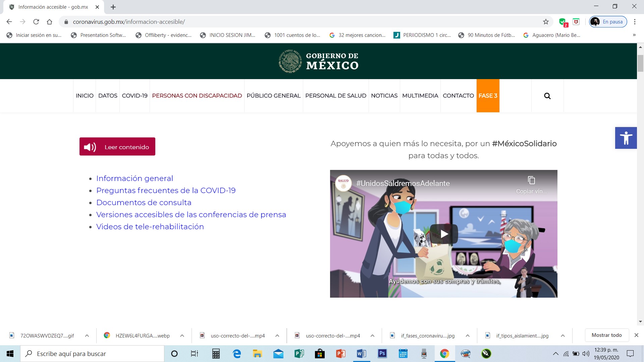Reload the page

coord(36,22)
